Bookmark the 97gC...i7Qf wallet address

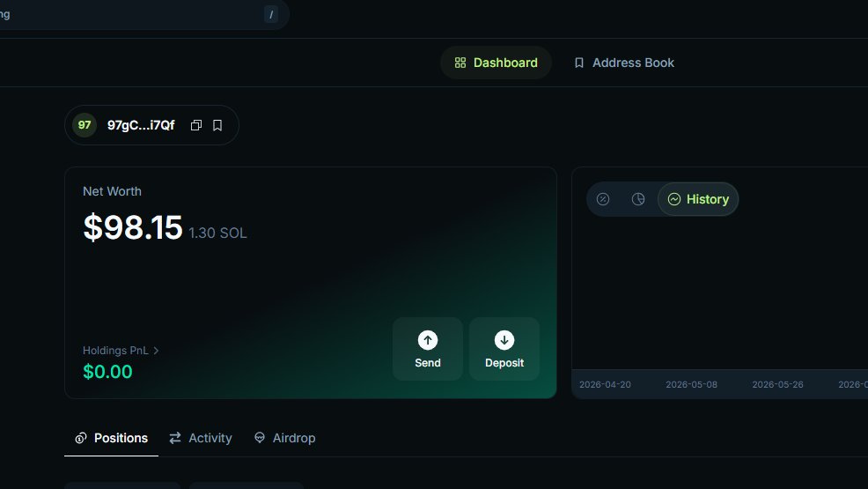(x=217, y=125)
